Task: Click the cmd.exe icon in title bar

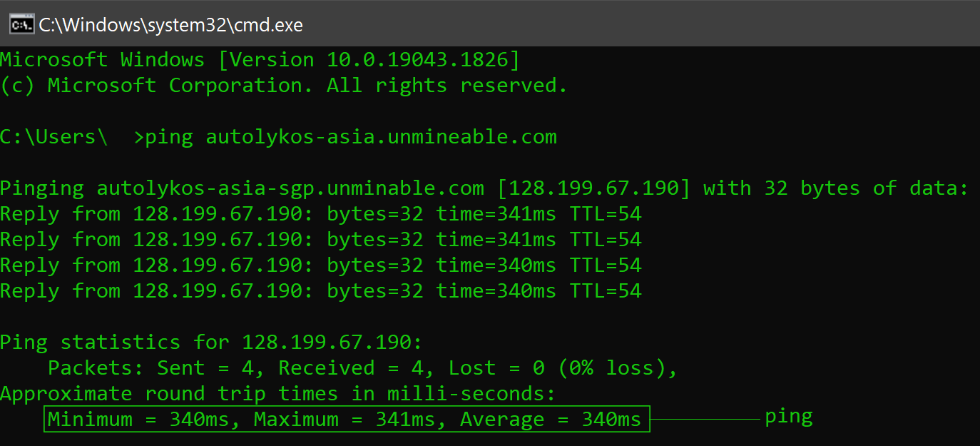Action: pos(21,25)
